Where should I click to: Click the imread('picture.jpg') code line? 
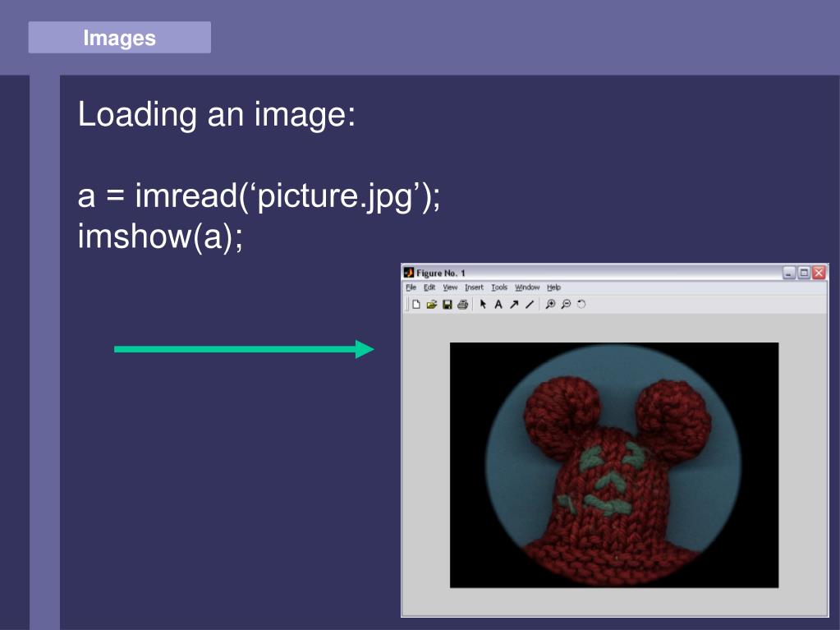[x=259, y=195]
